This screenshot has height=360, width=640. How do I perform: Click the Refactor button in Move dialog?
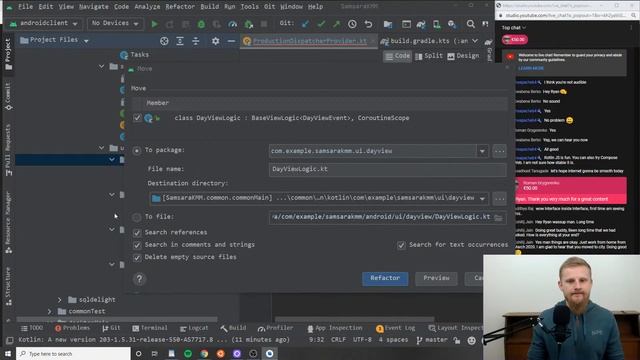pos(385,278)
